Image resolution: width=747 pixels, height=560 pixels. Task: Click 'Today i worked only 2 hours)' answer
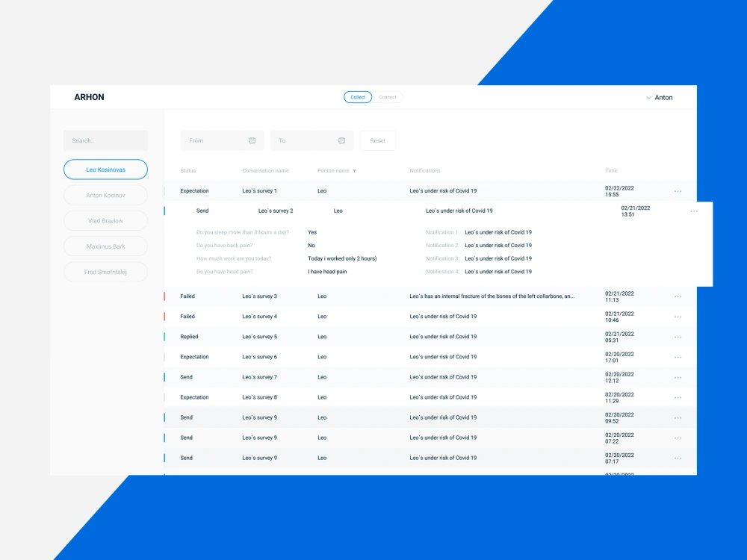(342, 258)
